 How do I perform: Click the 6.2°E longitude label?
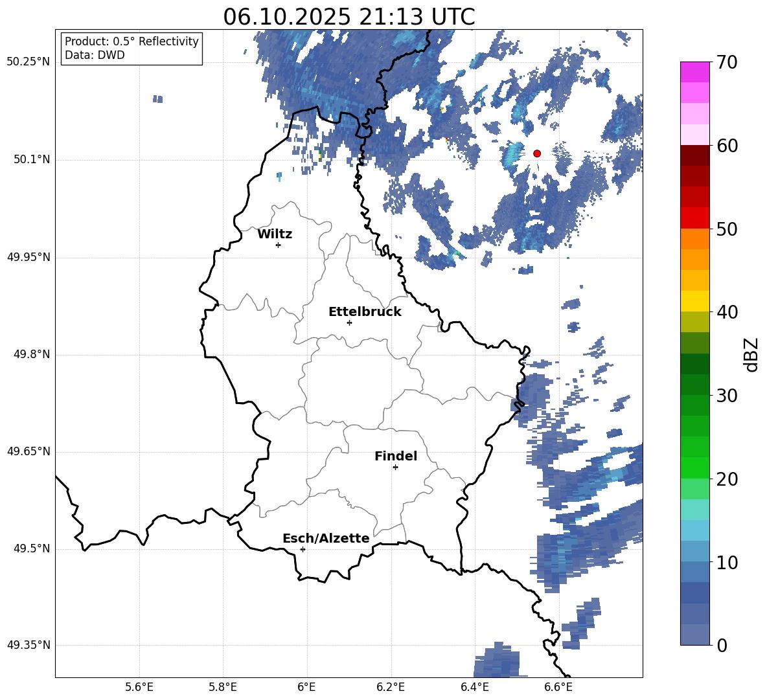point(391,687)
